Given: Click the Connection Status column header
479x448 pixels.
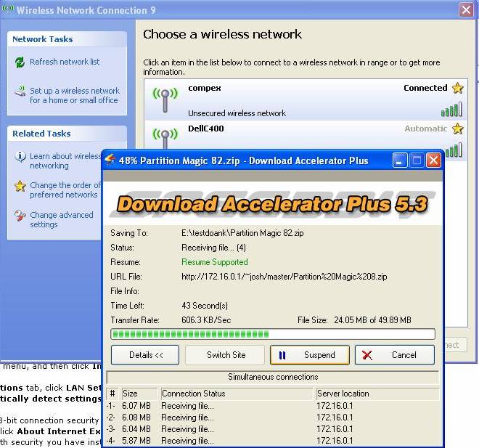Looking at the screenshot, I should (x=237, y=394).
